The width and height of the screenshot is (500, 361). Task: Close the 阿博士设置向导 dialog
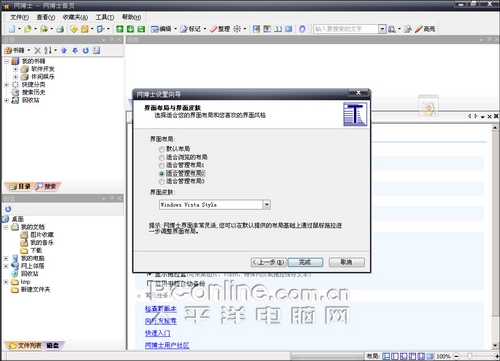point(358,93)
